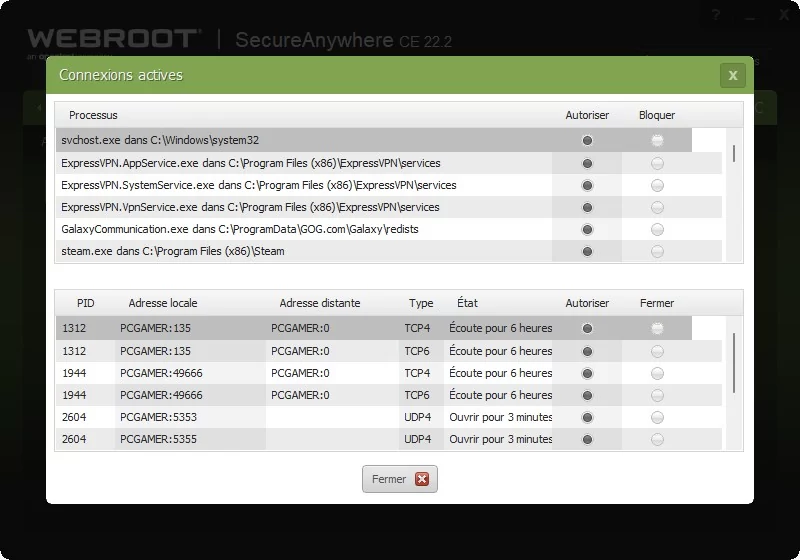800x560 pixels.
Task: Select Autoriser for PID 1944 TCP4 connection
Action: (587, 373)
